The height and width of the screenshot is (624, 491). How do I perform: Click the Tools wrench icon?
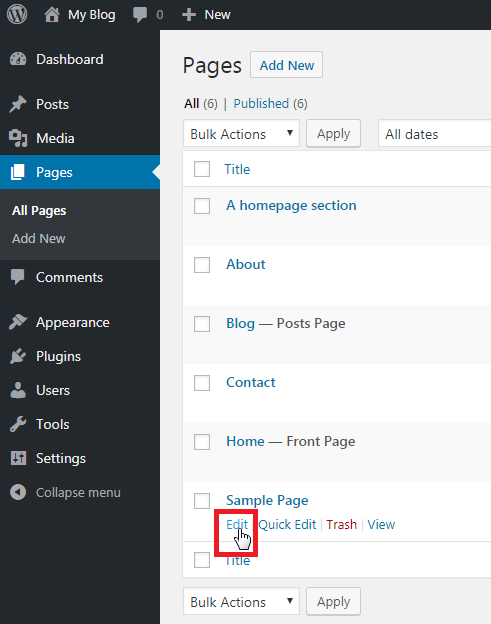tap(18, 424)
